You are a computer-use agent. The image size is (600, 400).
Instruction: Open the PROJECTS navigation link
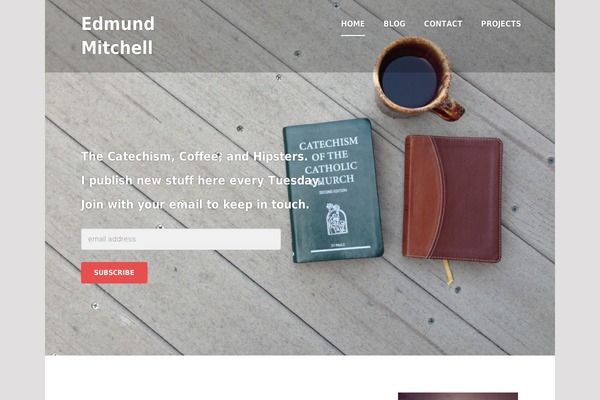click(x=501, y=24)
